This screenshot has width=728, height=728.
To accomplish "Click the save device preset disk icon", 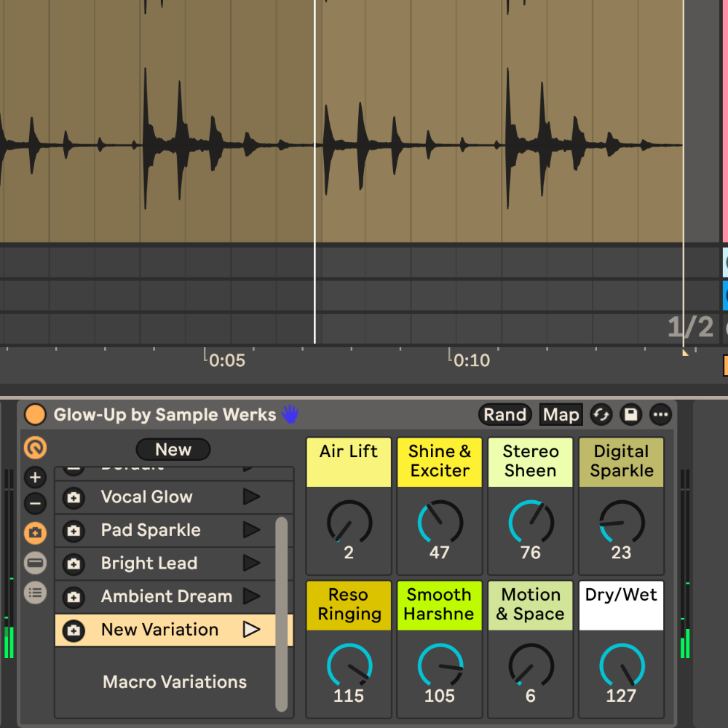I will pyautogui.click(x=630, y=415).
